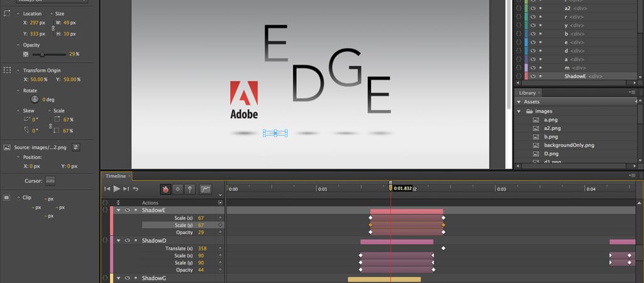
Task: Toggle visibility of ShadowD timeline layer
Action: pos(127,240)
